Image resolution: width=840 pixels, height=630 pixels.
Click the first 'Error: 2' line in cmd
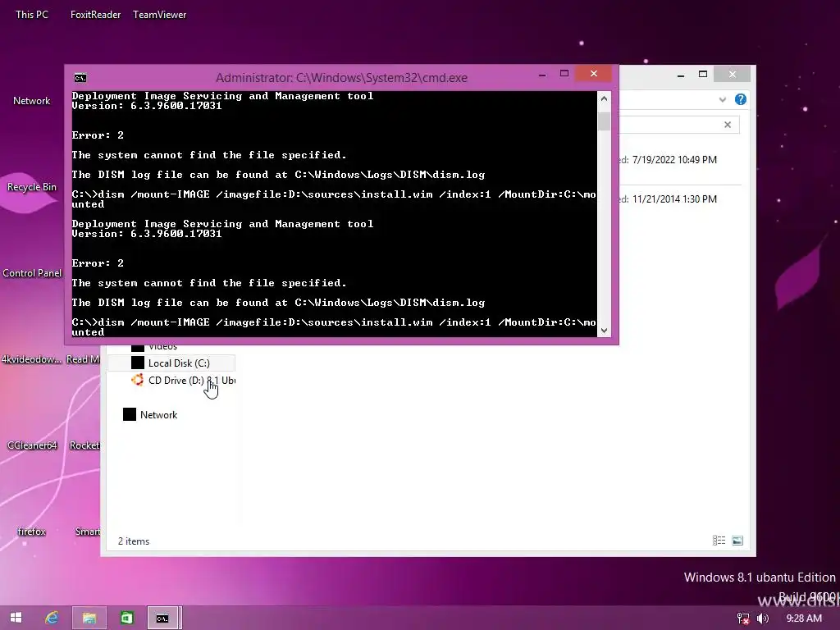(98, 135)
